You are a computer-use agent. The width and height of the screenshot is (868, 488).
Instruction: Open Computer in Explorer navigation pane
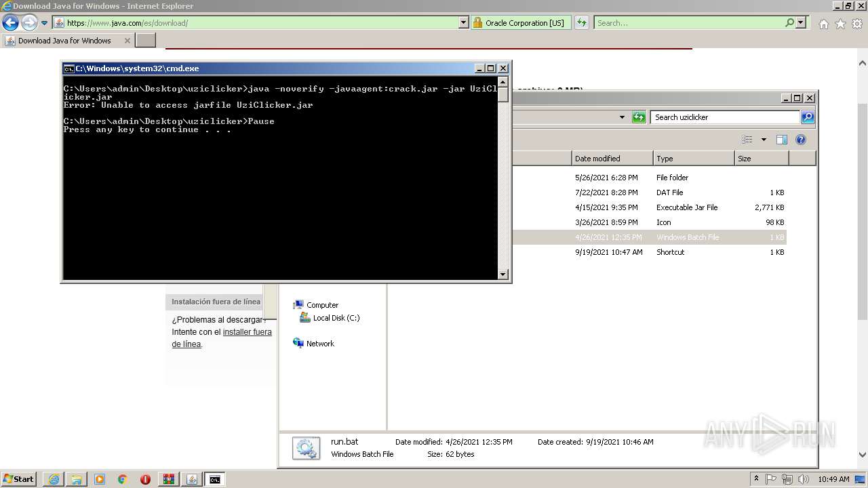[315, 305]
